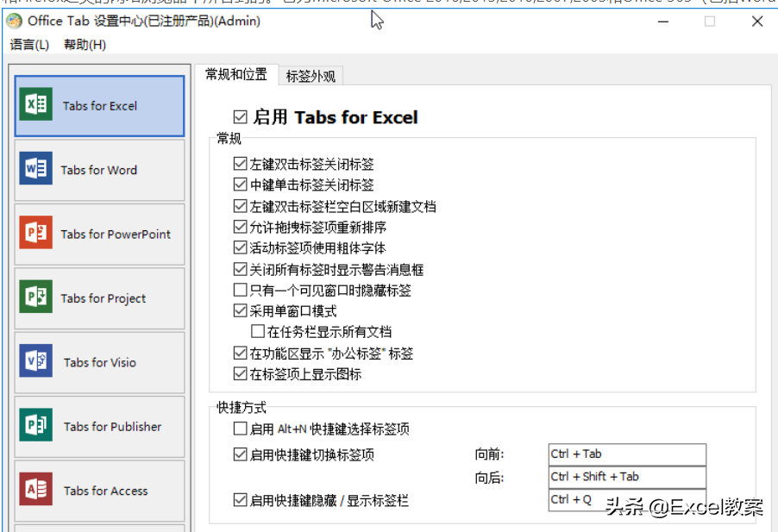Select the Tabs for Word text
The height and width of the screenshot is (532, 778).
coord(98,170)
